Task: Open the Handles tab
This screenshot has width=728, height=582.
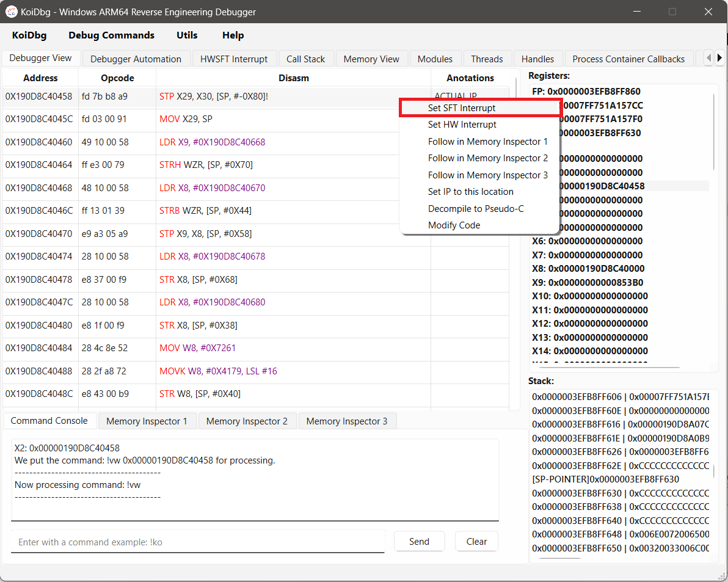Action: click(537, 59)
